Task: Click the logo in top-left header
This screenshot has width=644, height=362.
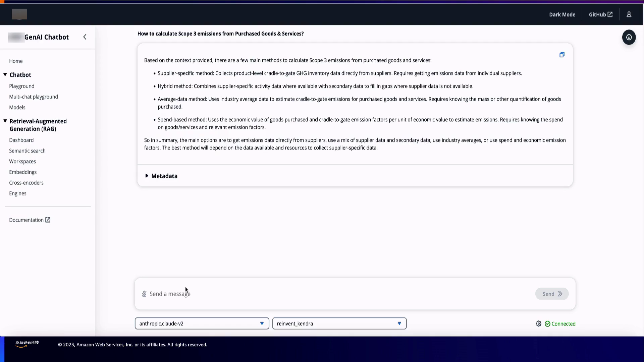Action: point(19,14)
